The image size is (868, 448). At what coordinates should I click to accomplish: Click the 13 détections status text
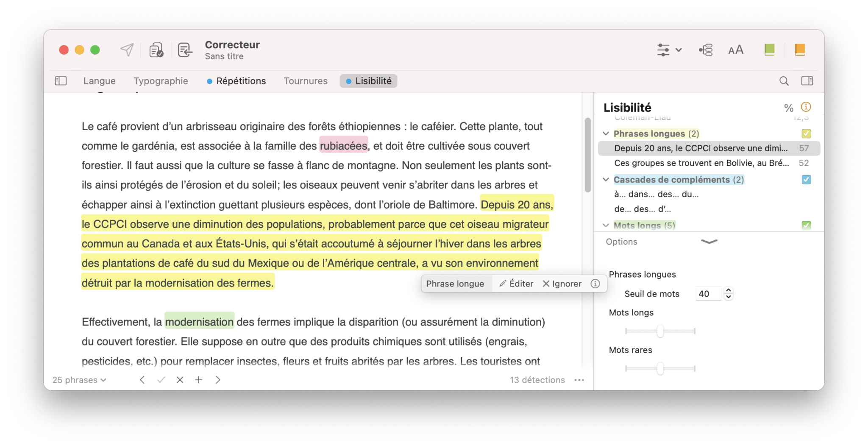pos(537,380)
